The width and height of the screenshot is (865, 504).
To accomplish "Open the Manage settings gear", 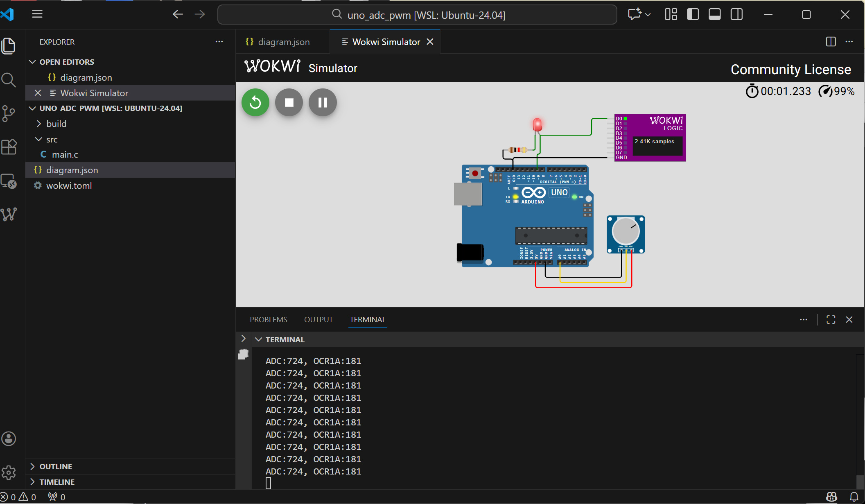I will (x=9, y=472).
